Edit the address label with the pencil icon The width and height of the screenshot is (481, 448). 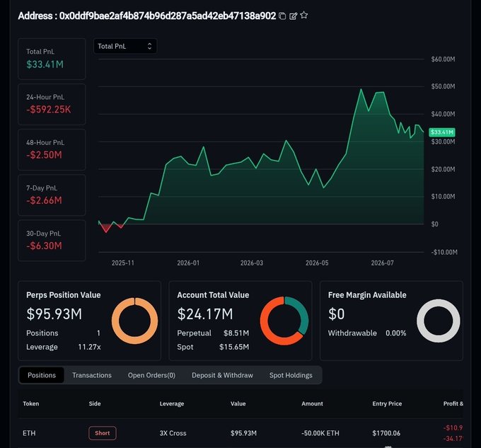coord(294,16)
